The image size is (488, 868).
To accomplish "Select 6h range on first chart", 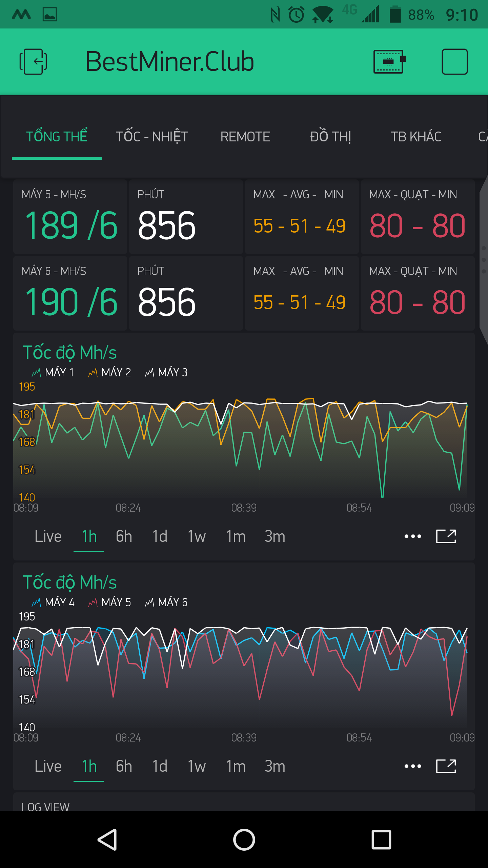I will click(x=124, y=536).
